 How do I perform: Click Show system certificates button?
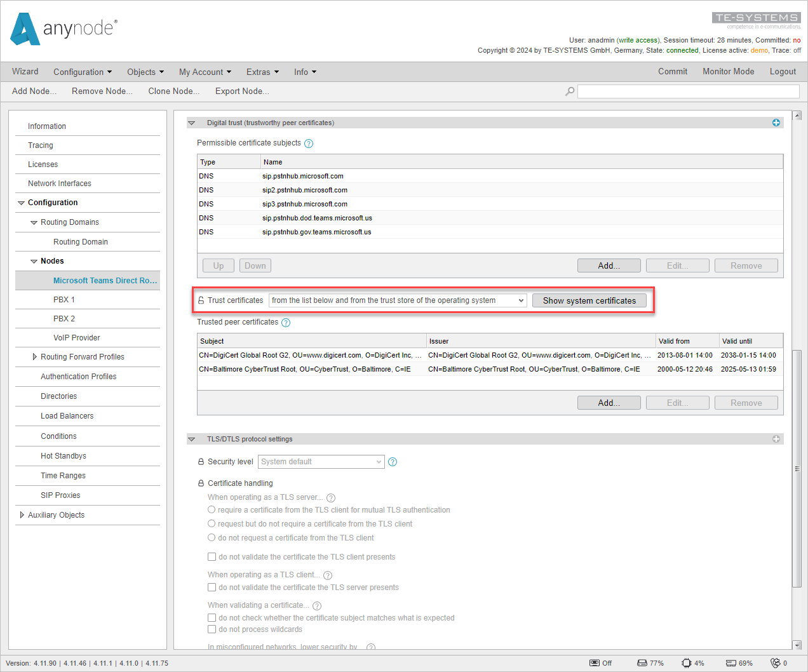tap(589, 300)
